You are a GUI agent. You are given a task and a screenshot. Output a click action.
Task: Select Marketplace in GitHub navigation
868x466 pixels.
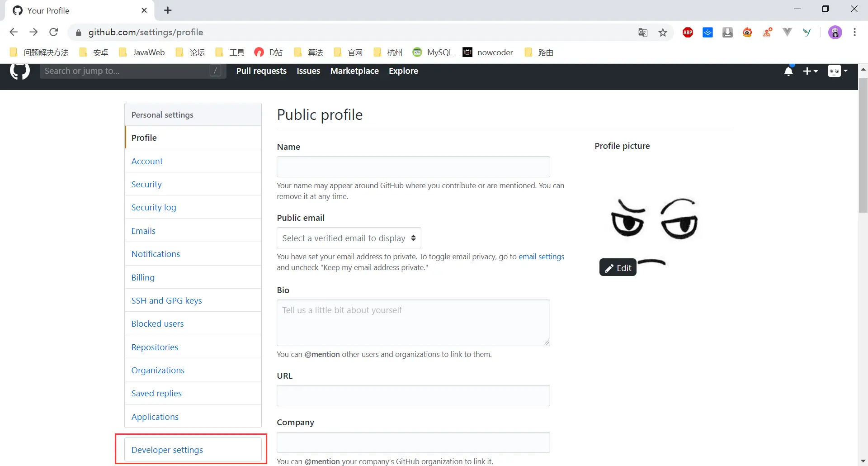pos(354,71)
